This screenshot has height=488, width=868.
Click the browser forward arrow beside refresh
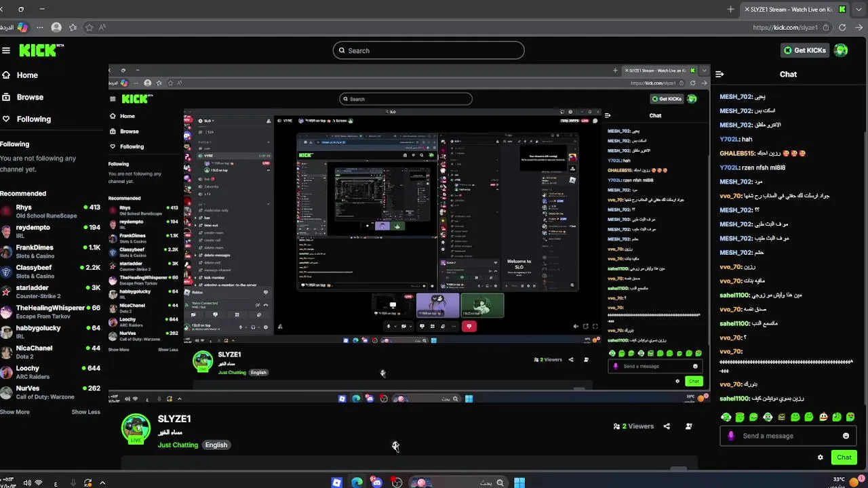[x=859, y=28]
